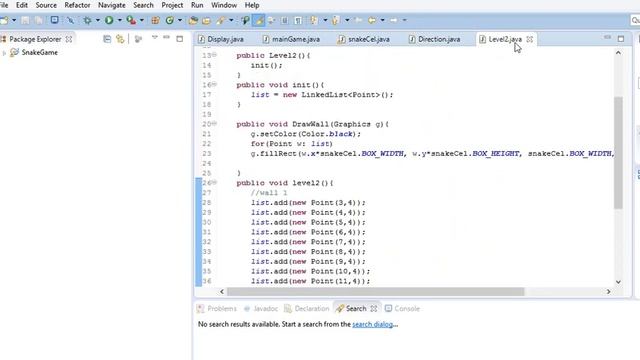This screenshot has height=360, width=640.
Task: Open the Search menu
Action: (143, 5)
